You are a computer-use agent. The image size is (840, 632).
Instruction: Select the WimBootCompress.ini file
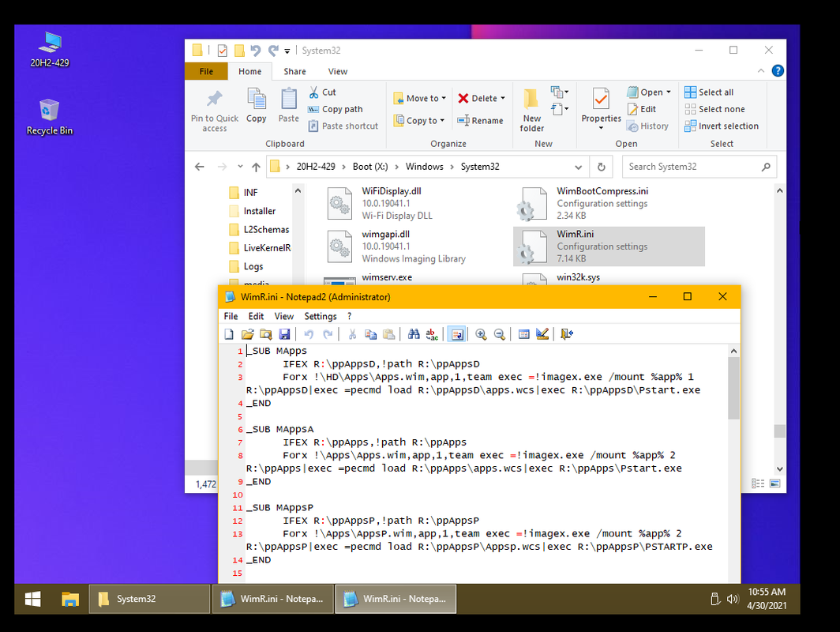point(609,204)
